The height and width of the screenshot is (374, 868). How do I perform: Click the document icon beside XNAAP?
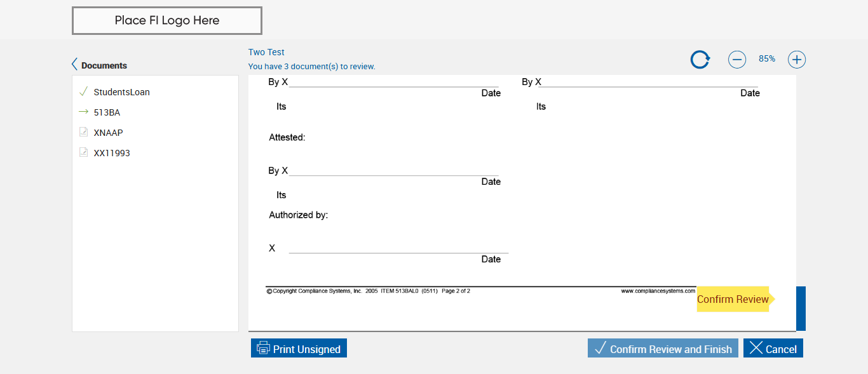pos(83,132)
